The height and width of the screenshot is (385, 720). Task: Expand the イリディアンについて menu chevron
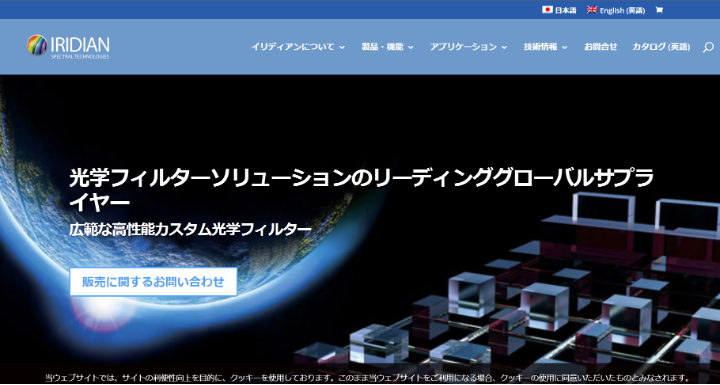[342, 47]
